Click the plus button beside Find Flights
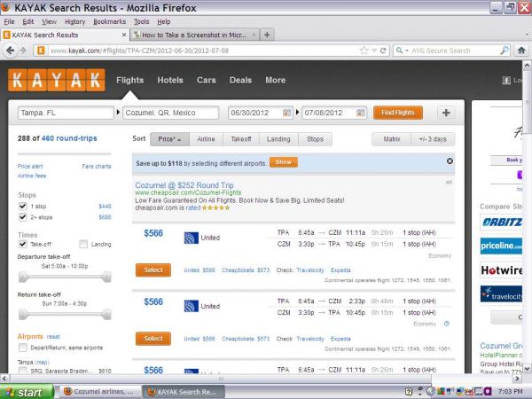 coord(445,113)
